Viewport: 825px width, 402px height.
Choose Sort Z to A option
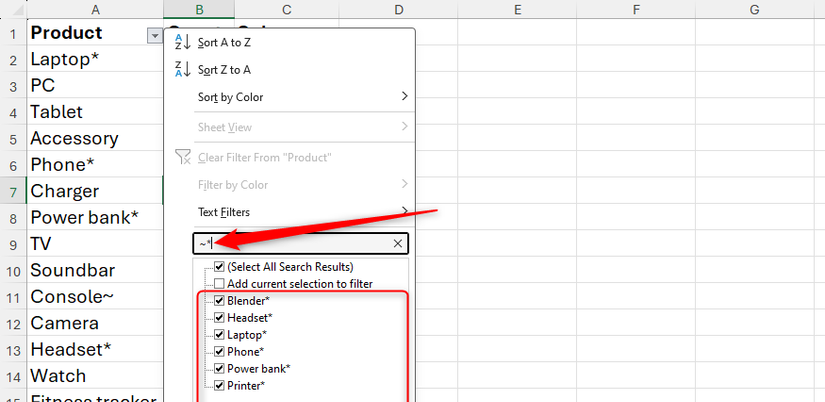[224, 69]
